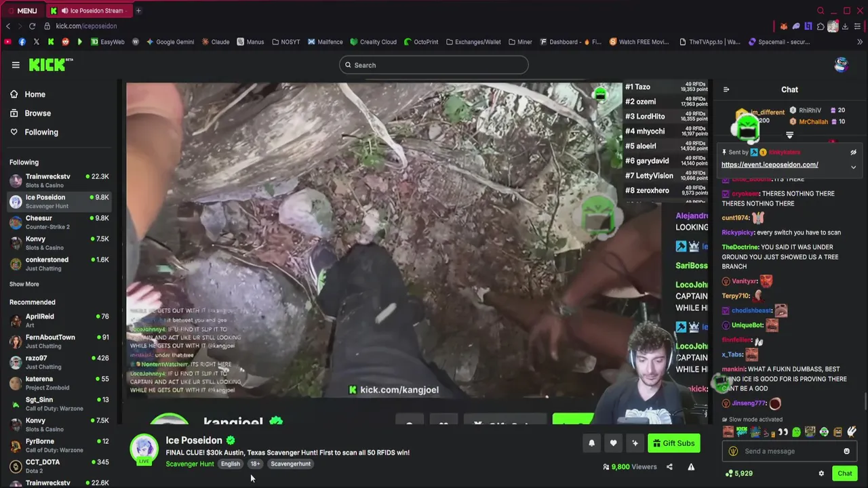Viewport: 868px width, 488px height.
Task: Click the heart follow icon
Action: [613, 443]
